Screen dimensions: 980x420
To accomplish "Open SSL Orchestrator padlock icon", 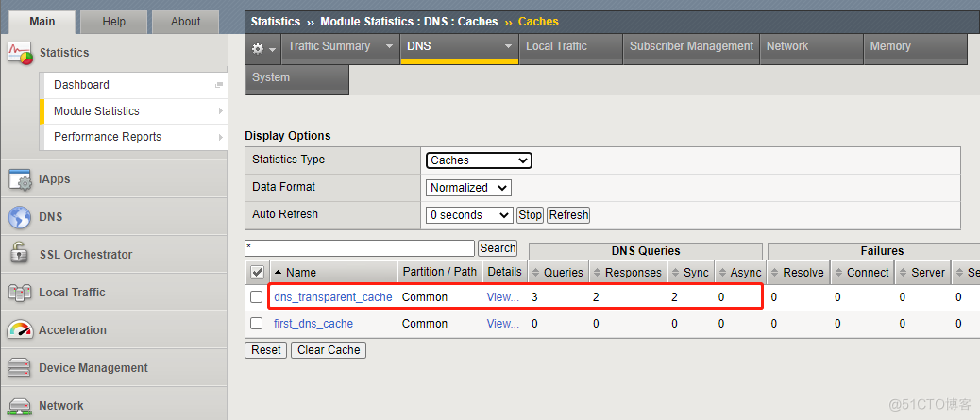I will [20, 254].
